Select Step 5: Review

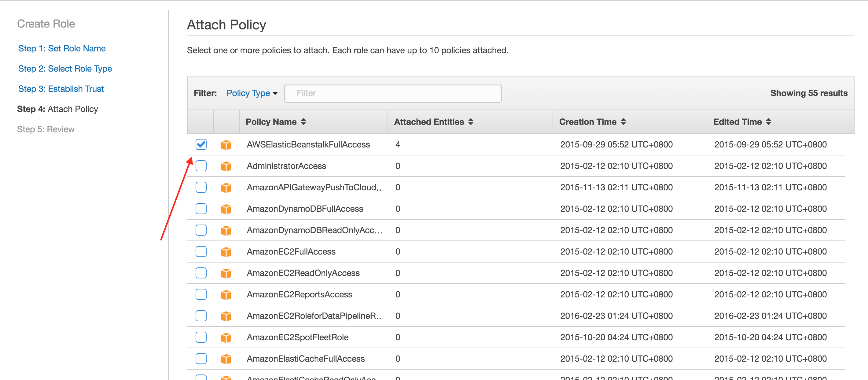46,129
